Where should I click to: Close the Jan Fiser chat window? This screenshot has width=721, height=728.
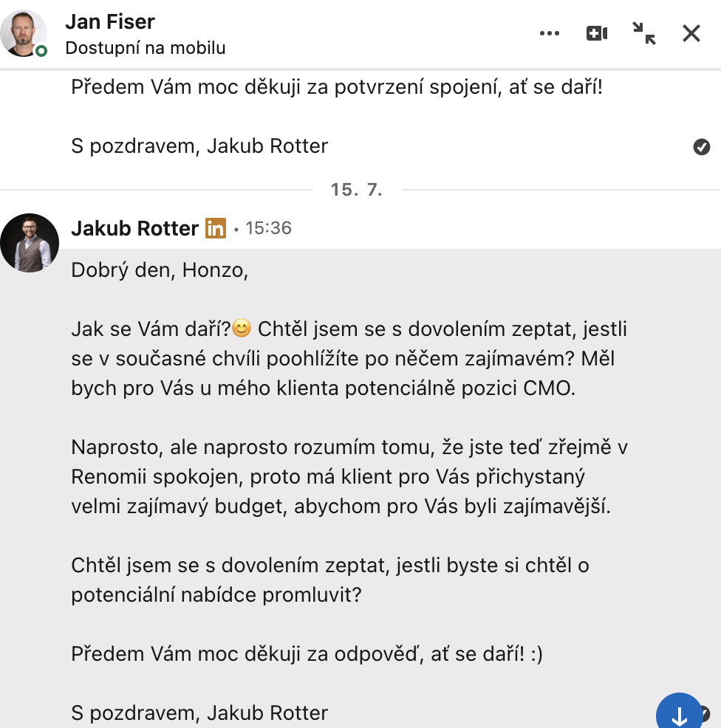(691, 33)
